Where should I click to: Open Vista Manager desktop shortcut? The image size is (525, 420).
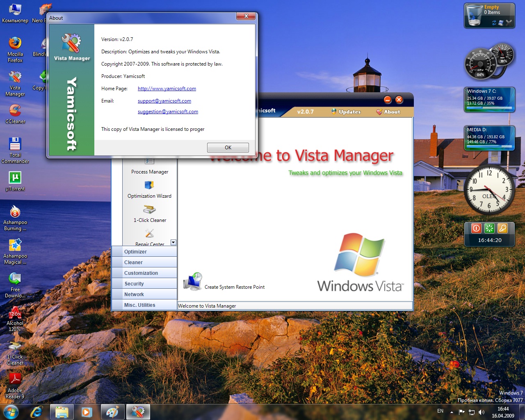pyautogui.click(x=15, y=83)
